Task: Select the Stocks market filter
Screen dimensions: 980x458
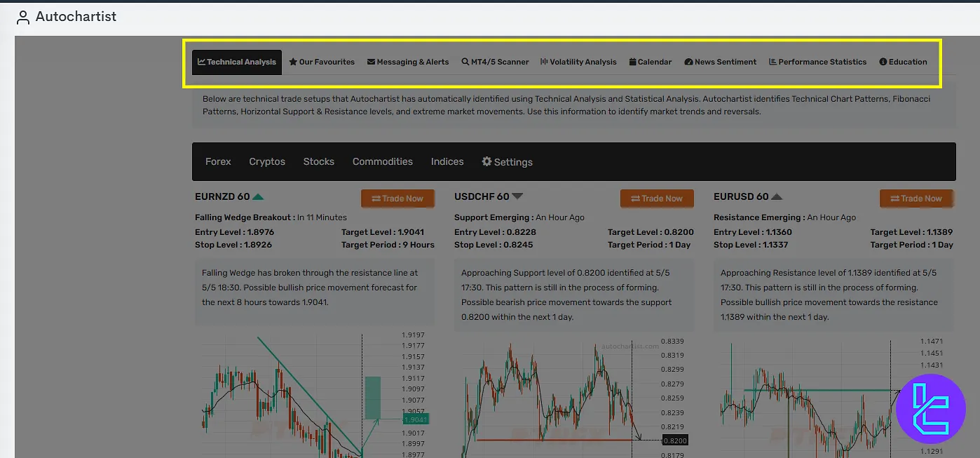Action: [x=319, y=161]
